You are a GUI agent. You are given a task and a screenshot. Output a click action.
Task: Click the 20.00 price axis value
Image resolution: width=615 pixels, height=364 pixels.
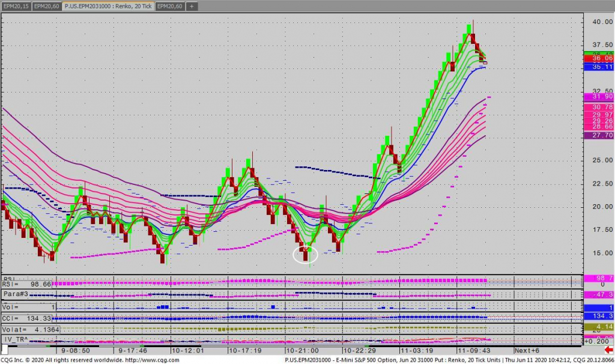(x=602, y=207)
